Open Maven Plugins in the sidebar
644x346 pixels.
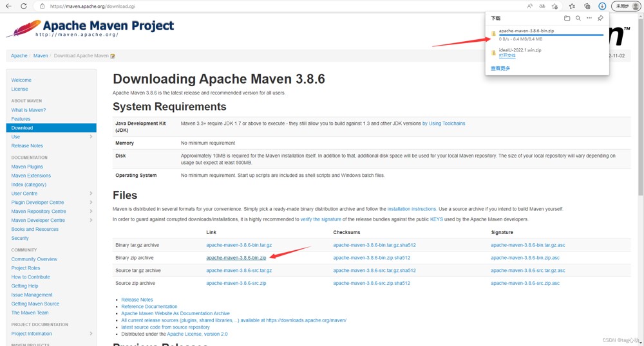point(26,167)
